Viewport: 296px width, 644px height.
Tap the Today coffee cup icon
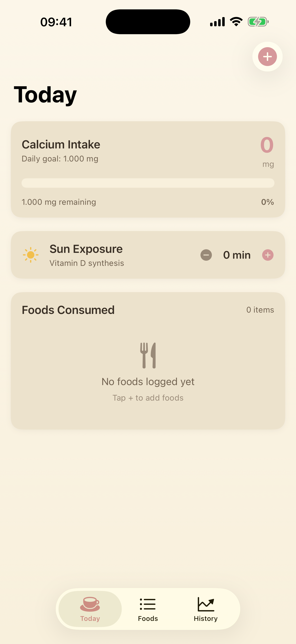tap(90, 604)
